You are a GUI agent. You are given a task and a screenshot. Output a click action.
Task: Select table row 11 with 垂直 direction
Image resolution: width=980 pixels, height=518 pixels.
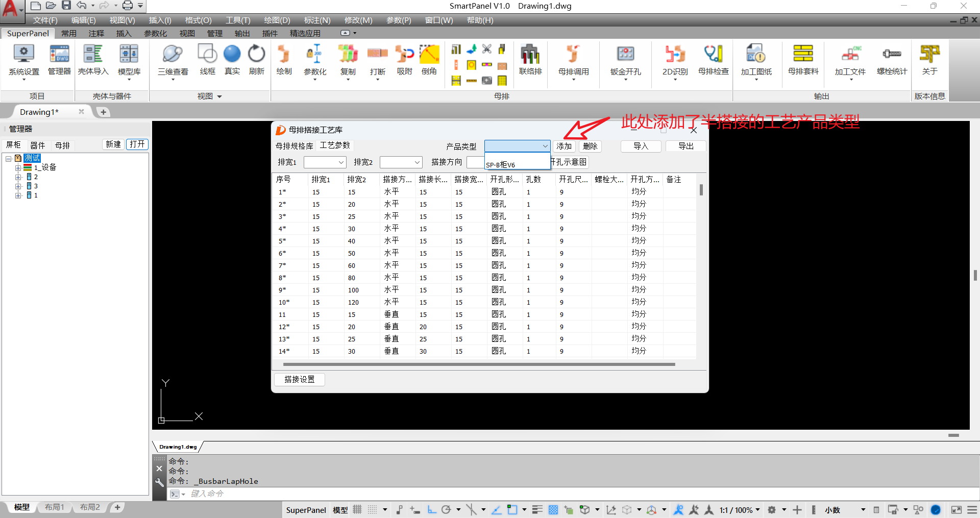pyautogui.click(x=484, y=314)
